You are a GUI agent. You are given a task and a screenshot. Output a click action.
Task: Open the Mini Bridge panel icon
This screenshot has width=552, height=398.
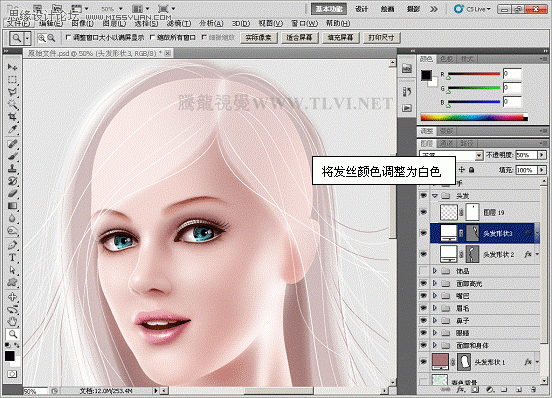407,69
